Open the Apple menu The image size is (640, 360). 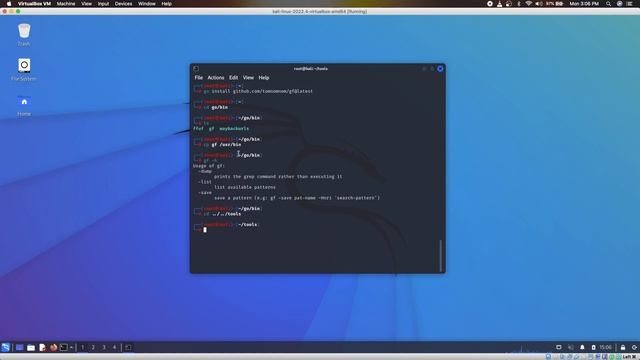pyautogui.click(x=9, y=4)
